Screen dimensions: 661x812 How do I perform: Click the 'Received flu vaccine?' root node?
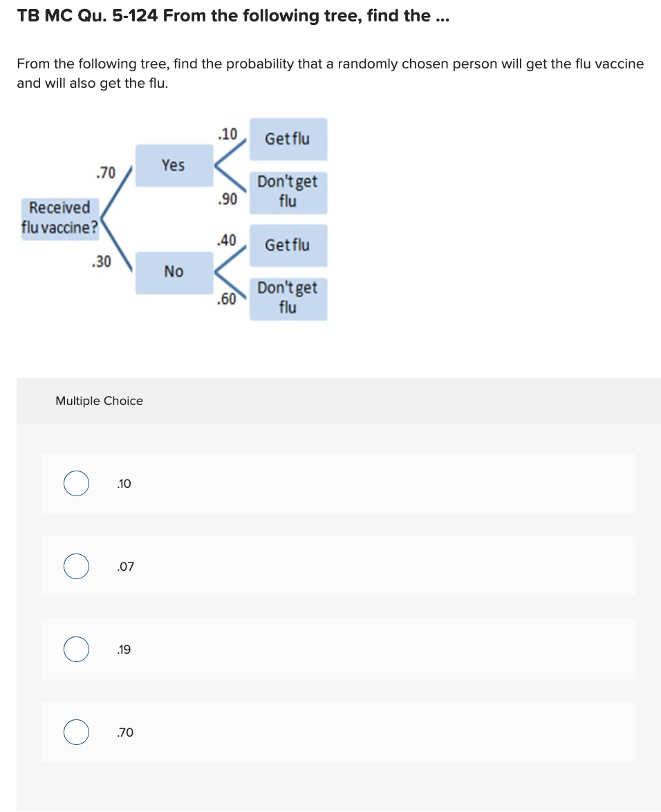coord(59,217)
